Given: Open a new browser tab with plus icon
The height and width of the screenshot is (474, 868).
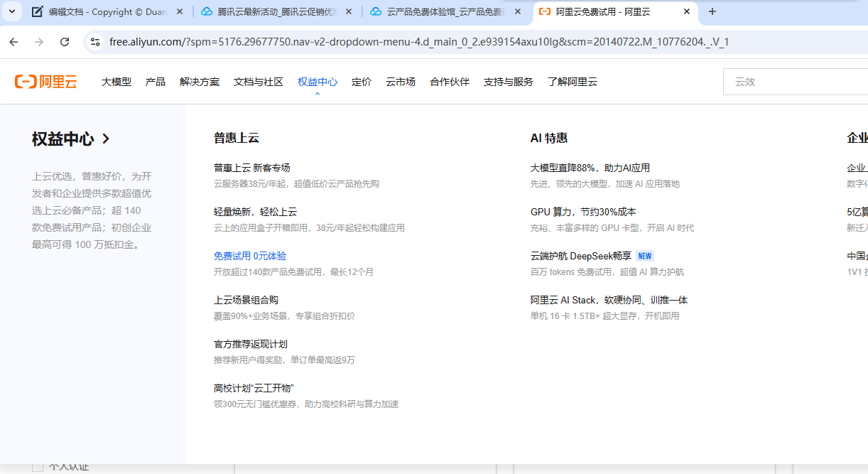Looking at the screenshot, I should (712, 11).
